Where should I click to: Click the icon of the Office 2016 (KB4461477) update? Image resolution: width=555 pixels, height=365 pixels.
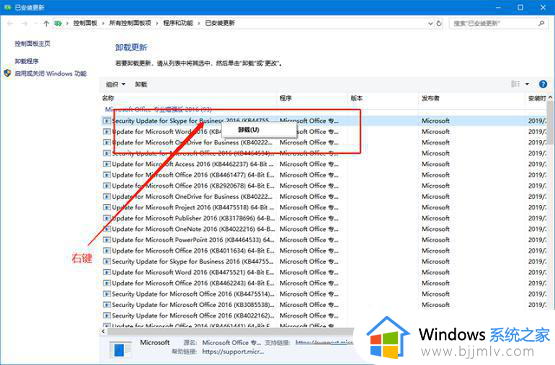pyautogui.click(x=106, y=175)
